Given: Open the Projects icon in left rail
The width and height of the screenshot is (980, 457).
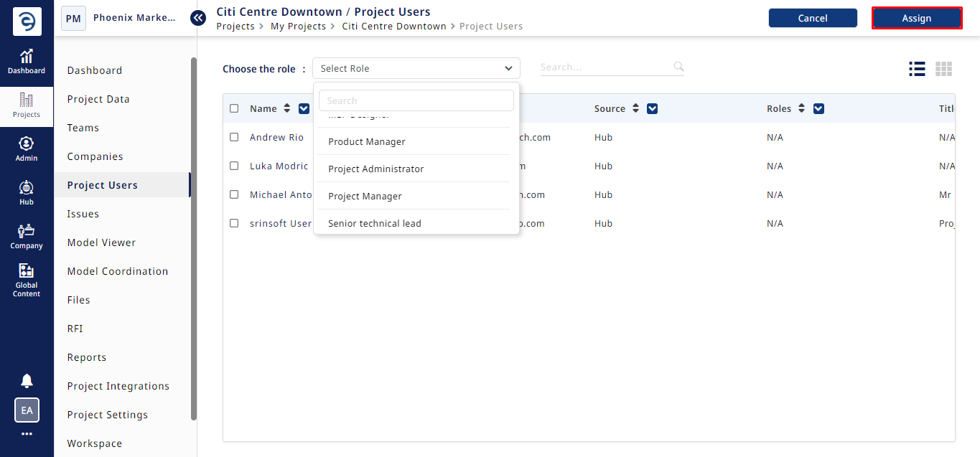Looking at the screenshot, I should click(27, 106).
